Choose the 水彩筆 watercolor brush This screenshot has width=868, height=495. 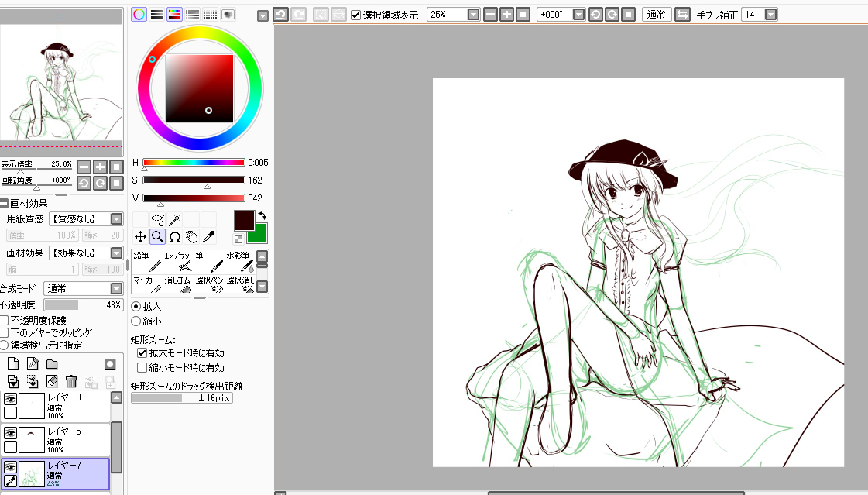(240, 261)
